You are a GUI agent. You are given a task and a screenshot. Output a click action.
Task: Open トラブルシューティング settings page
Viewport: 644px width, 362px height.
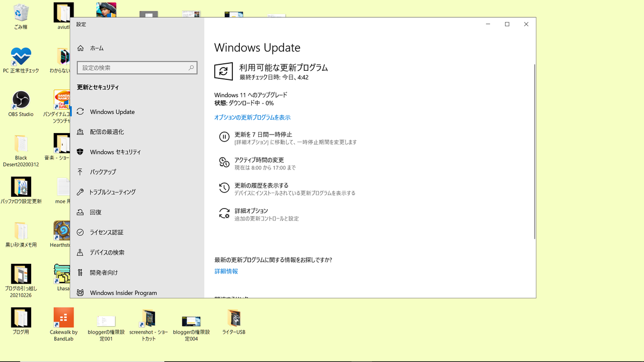(x=137, y=192)
